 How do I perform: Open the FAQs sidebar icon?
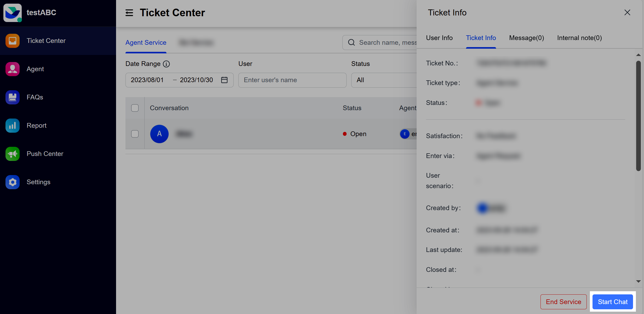[x=12, y=97]
